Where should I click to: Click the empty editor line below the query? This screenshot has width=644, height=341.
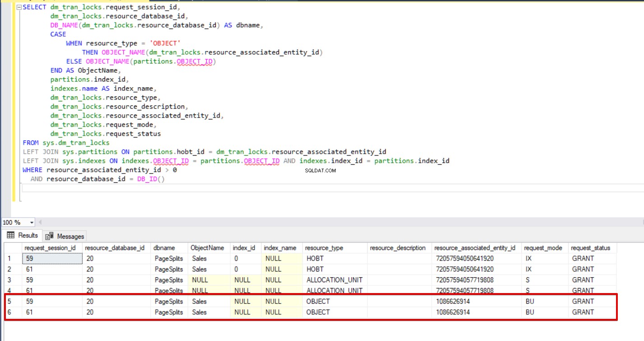[x=332, y=188]
